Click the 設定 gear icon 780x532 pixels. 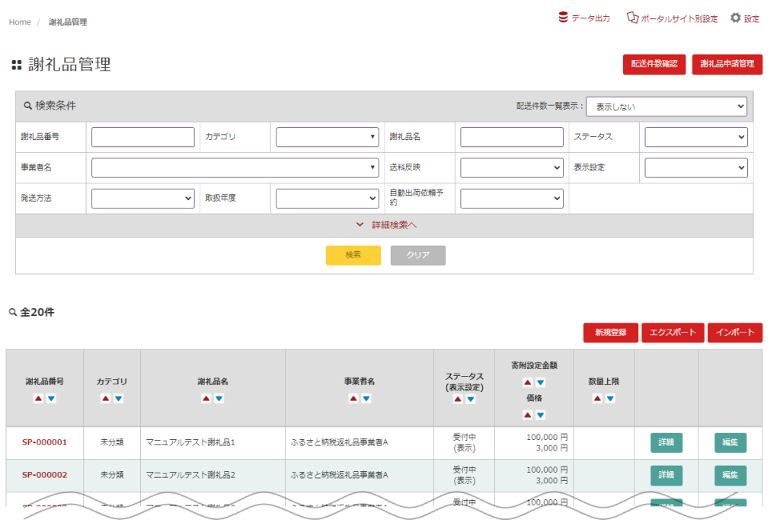[x=735, y=18]
